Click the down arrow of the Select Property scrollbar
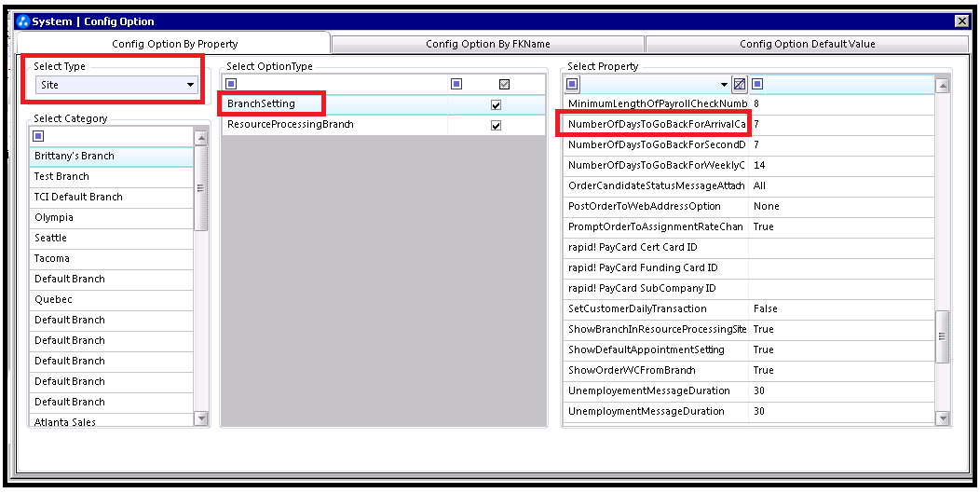Image resolution: width=980 pixels, height=493 pixels. click(x=943, y=418)
